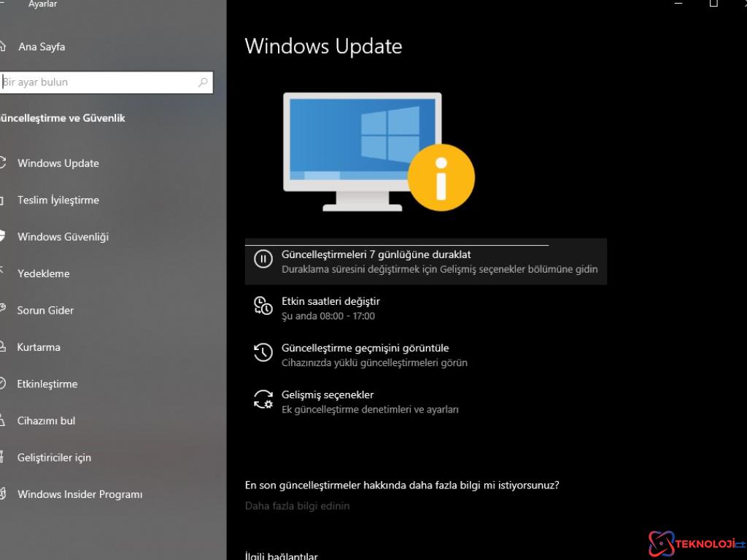The width and height of the screenshot is (747, 560).
Task: Open Gelişmiş seçenekler
Action: tap(326, 394)
